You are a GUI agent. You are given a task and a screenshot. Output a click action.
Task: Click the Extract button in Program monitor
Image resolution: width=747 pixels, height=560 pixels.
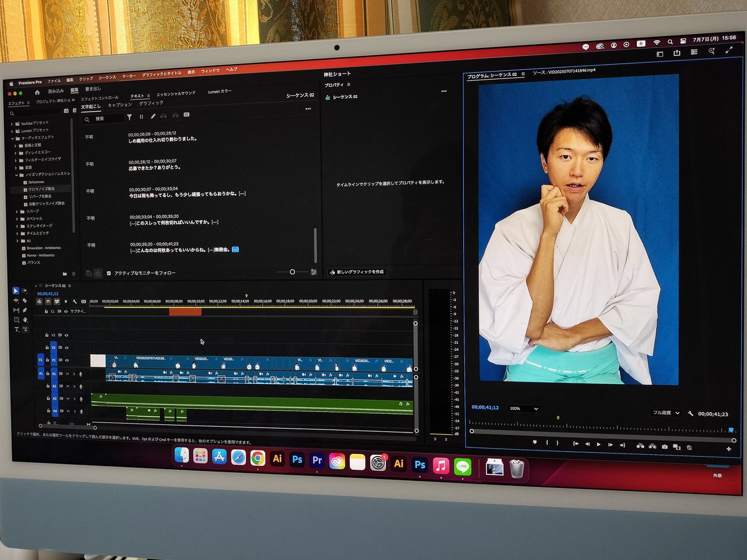652,446
